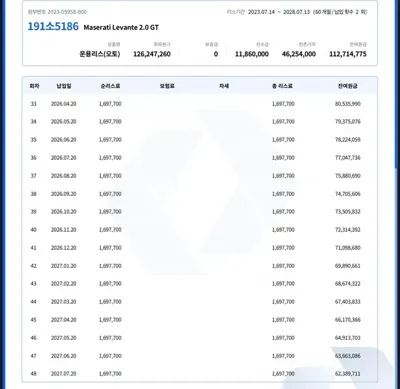Select payment date 2026.09.20
Viewport: 400px width, 389px height.
[64, 194]
